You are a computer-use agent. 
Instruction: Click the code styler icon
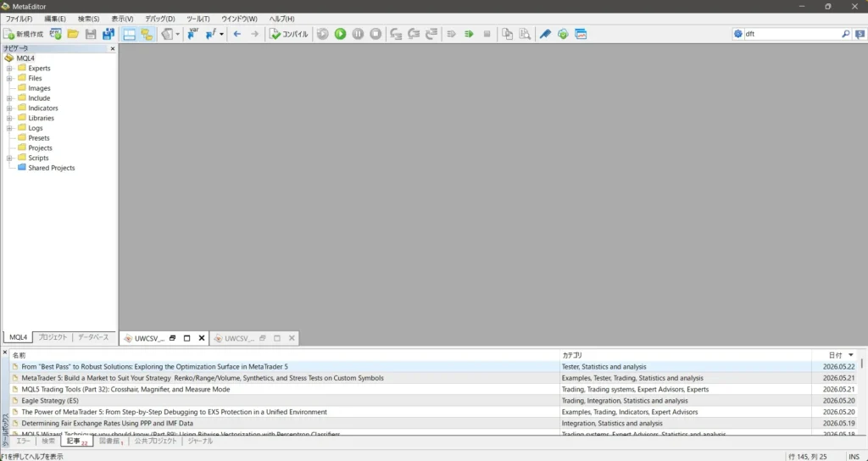[168, 34]
